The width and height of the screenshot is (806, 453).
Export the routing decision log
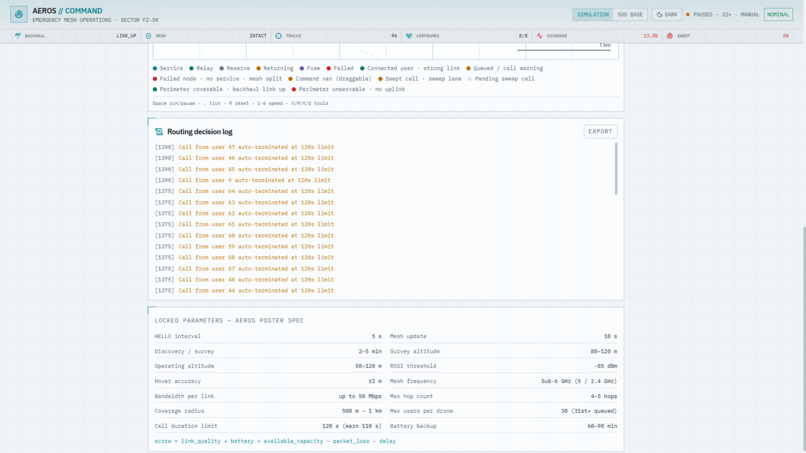[600, 132]
